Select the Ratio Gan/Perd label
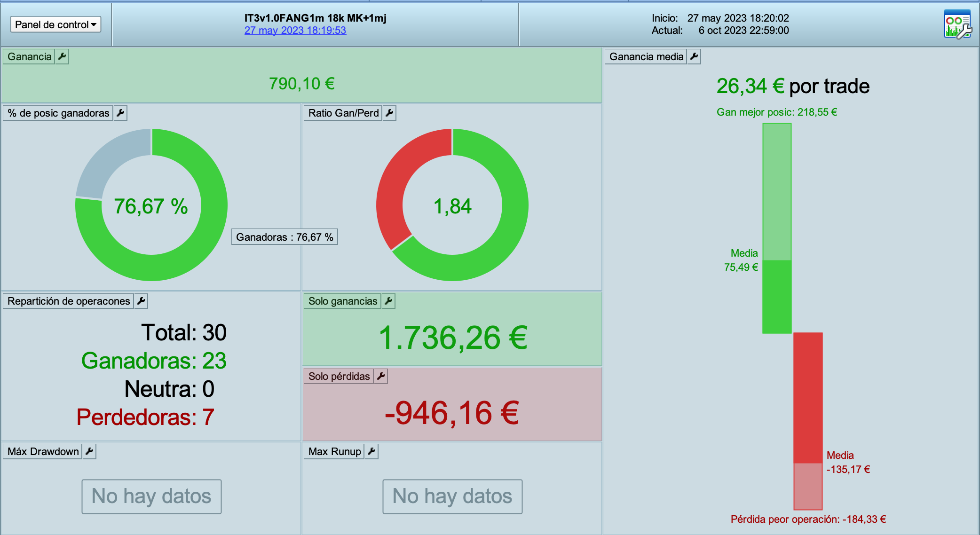This screenshot has width=980, height=535. pos(343,113)
